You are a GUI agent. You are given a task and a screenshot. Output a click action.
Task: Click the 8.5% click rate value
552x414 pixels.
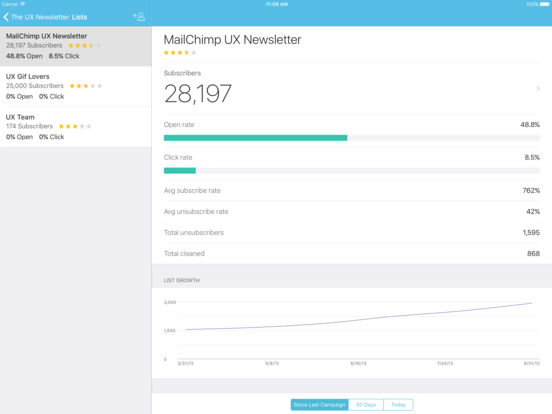coord(532,157)
